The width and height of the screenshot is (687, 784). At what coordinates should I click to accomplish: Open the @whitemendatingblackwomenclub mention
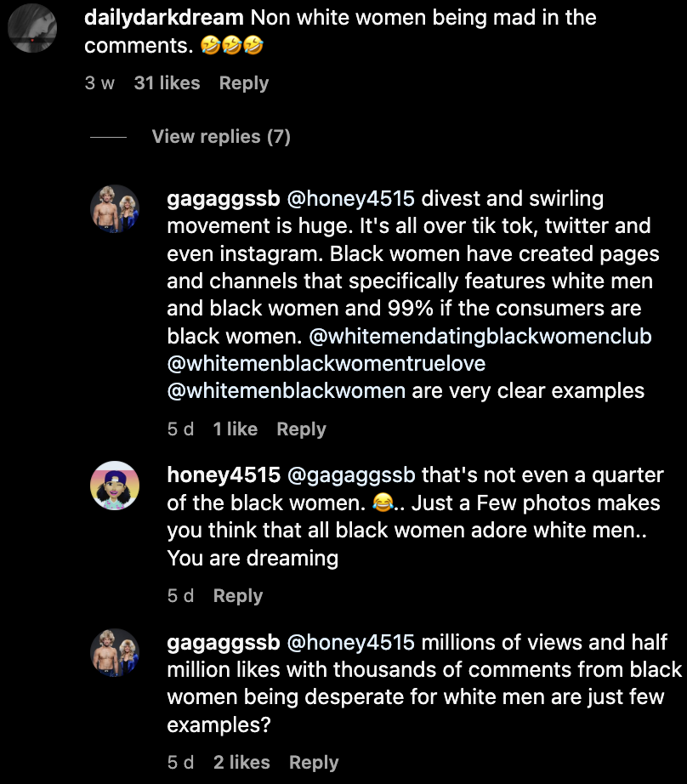pos(480,337)
